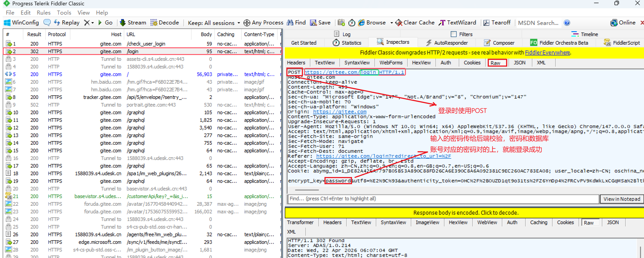Check the Filters checkbox tab
Image resolution: width=644 pixels, height=258 pixels.
click(453, 34)
